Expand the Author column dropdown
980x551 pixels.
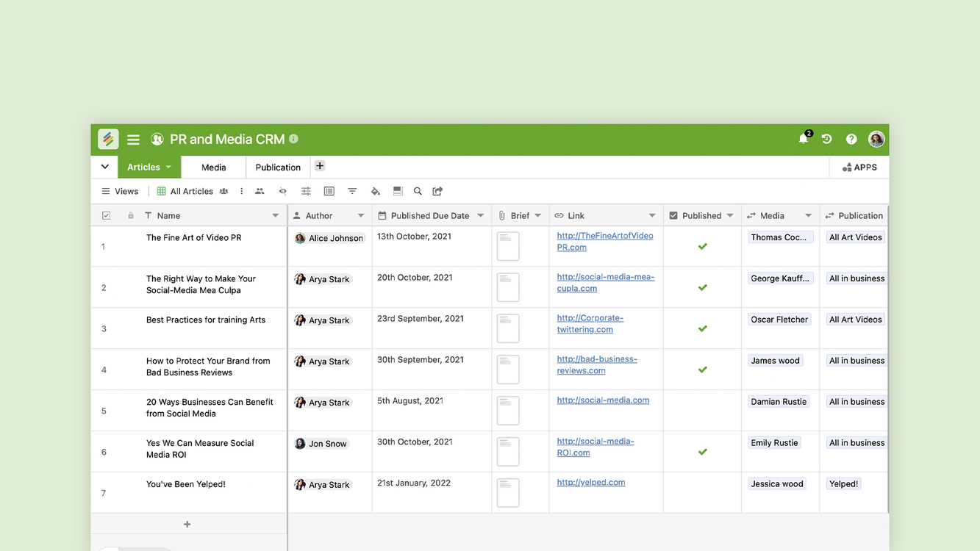tap(361, 215)
